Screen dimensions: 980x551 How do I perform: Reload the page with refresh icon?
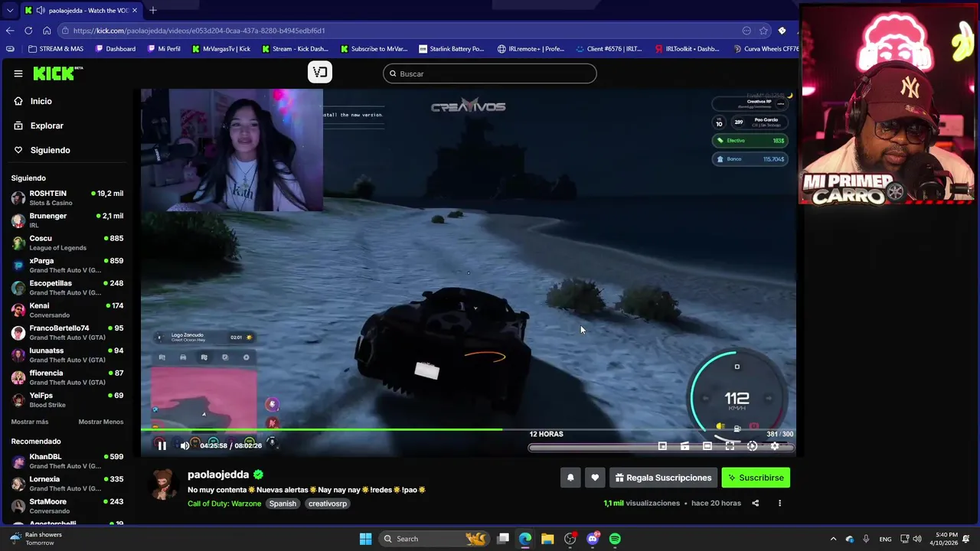pos(28,31)
